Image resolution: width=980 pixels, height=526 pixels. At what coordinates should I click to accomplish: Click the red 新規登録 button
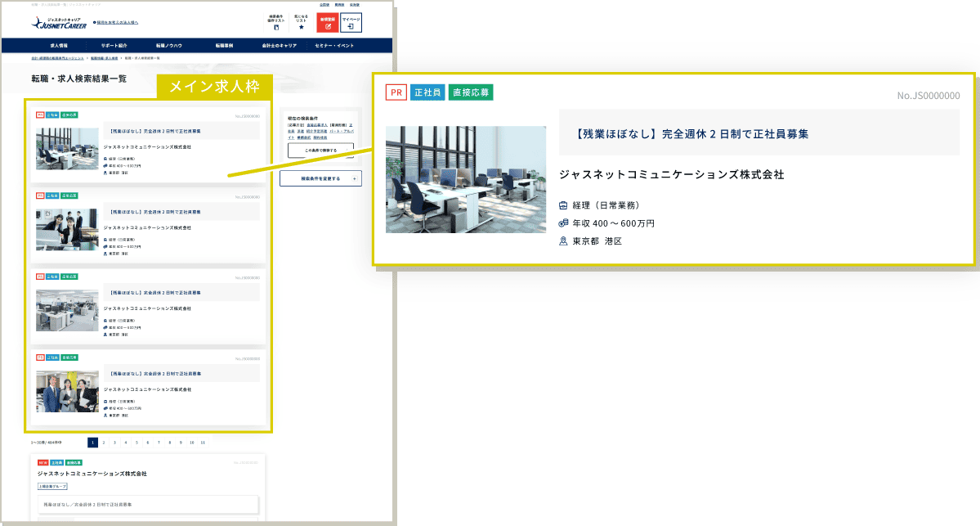[328, 23]
